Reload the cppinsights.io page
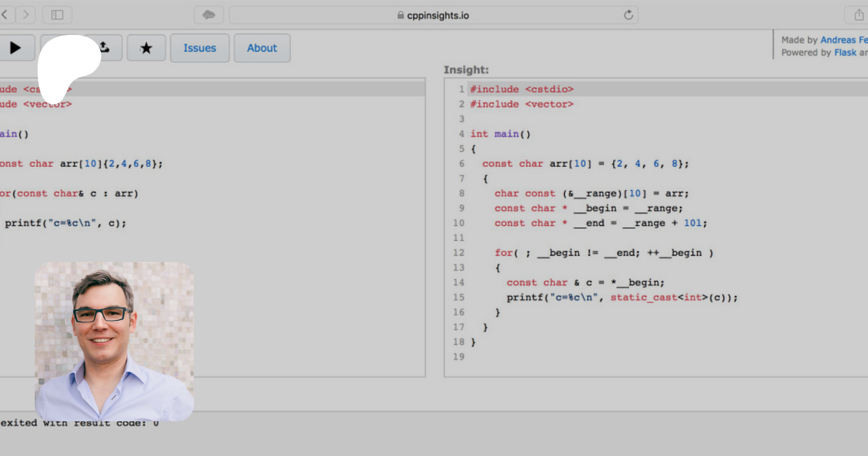 click(628, 15)
